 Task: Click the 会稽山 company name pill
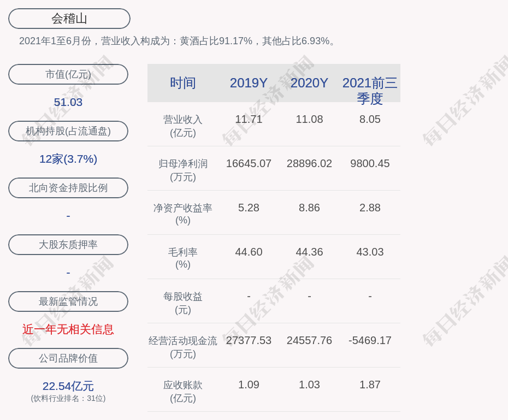[x=69, y=19]
